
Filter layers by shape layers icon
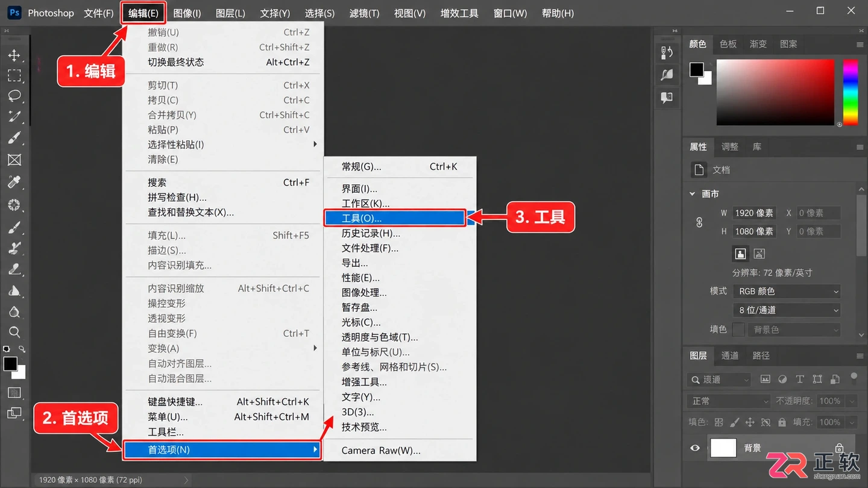point(817,380)
